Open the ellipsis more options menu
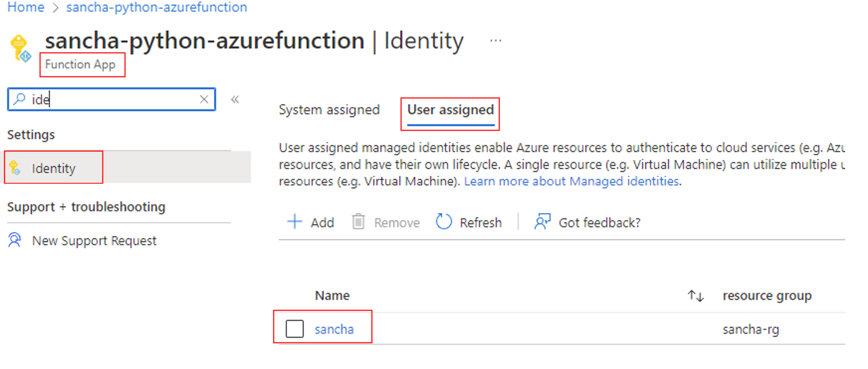 (495, 41)
